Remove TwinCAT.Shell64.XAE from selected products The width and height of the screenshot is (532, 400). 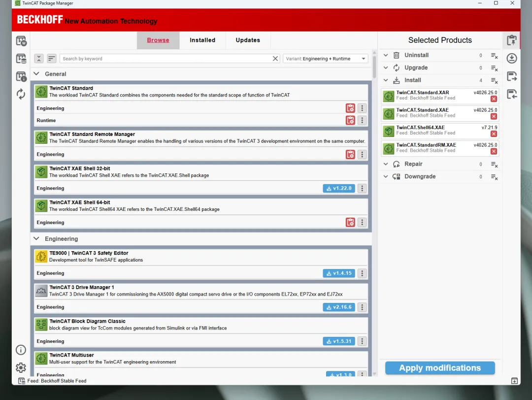point(494,133)
